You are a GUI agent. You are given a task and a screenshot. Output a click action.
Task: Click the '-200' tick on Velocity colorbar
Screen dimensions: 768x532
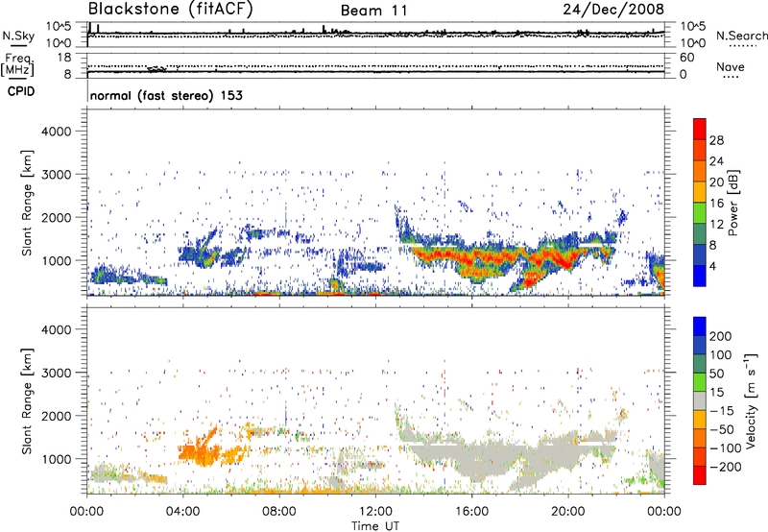[725, 467]
